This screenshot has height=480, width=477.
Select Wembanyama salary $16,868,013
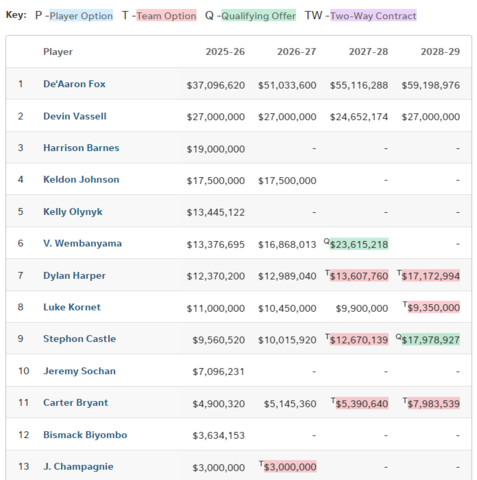tap(287, 245)
